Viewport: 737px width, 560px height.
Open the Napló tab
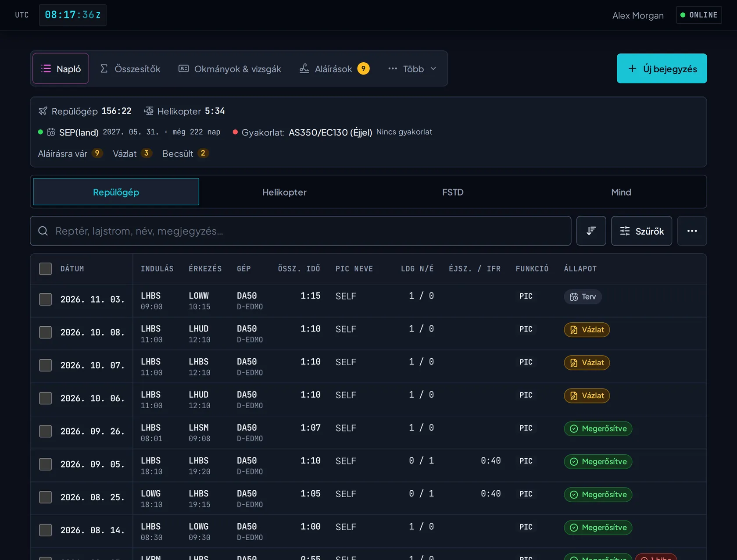[61, 68]
